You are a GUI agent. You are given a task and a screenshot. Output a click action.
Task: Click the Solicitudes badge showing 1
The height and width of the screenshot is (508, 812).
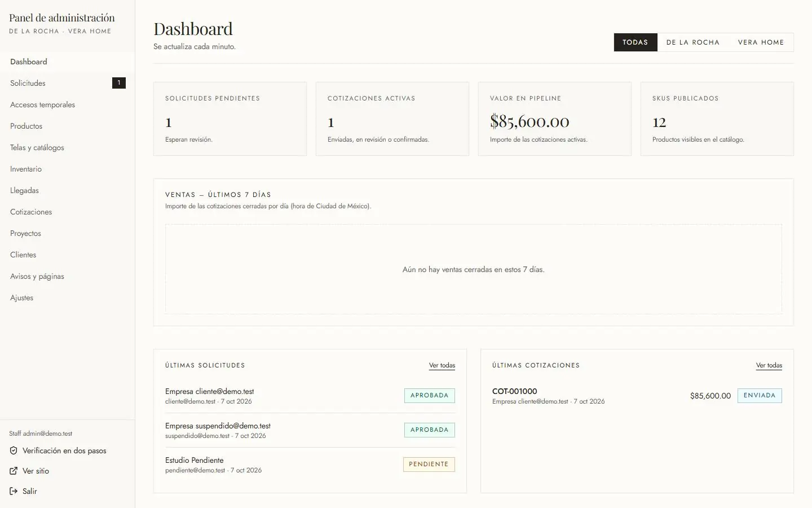(119, 83)
